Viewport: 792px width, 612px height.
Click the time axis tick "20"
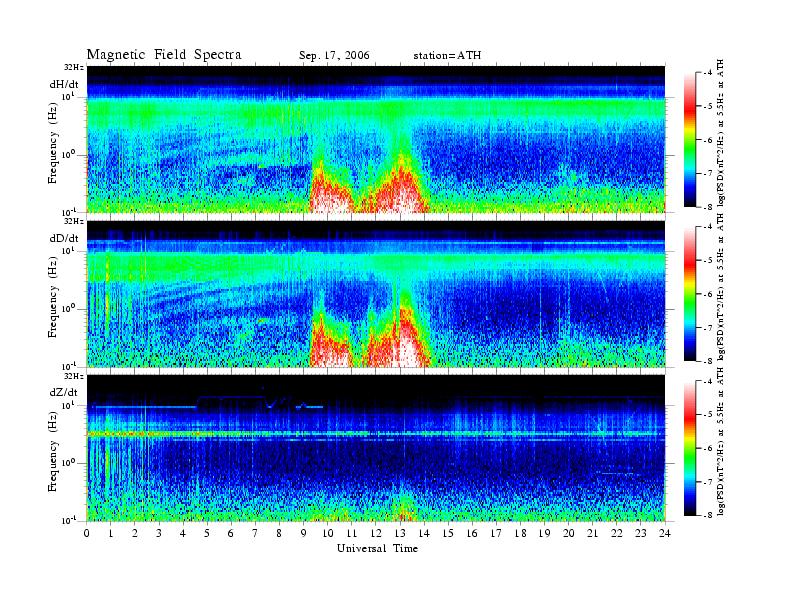[x=568, y=533]
